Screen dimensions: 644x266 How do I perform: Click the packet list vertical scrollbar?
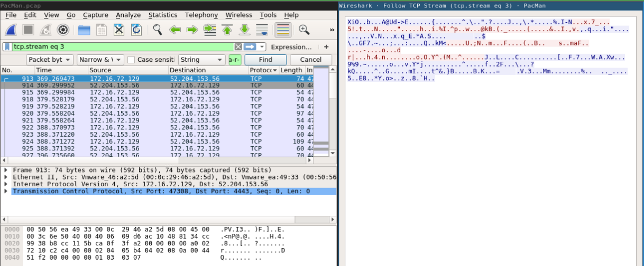pyautogui.click(x=333, y=111)
